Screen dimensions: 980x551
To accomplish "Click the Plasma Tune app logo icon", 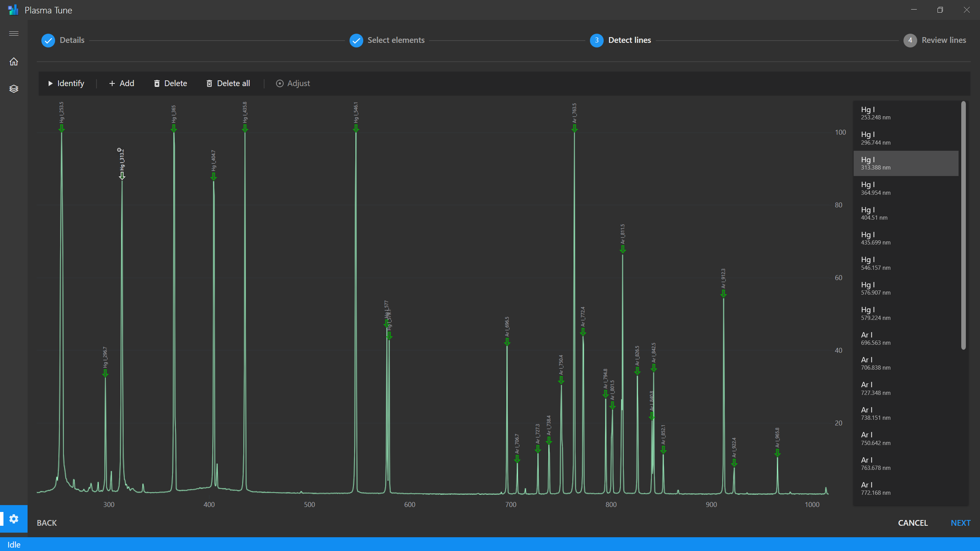I will point(13,10).
